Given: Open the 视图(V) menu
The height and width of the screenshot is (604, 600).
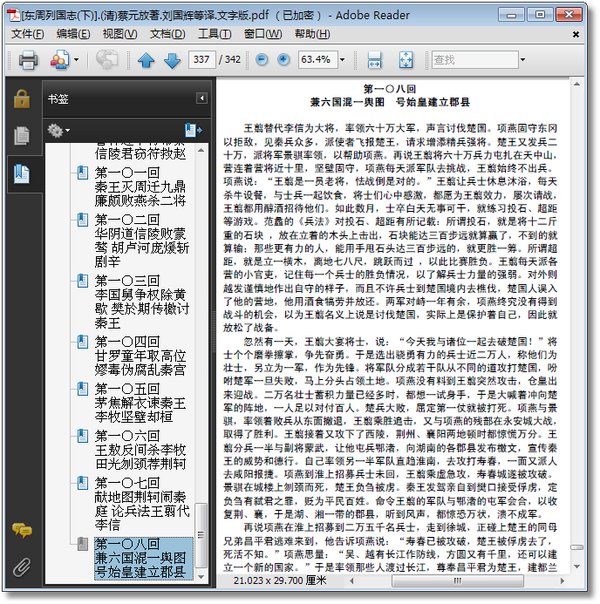Looking at the screenshot, I should (x=120, y=34).
